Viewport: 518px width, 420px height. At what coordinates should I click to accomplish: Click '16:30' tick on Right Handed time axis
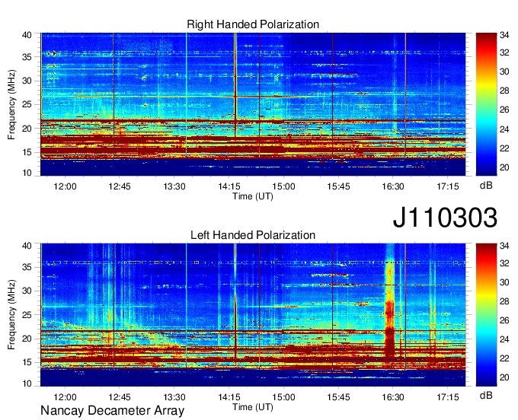pos(393,186)
